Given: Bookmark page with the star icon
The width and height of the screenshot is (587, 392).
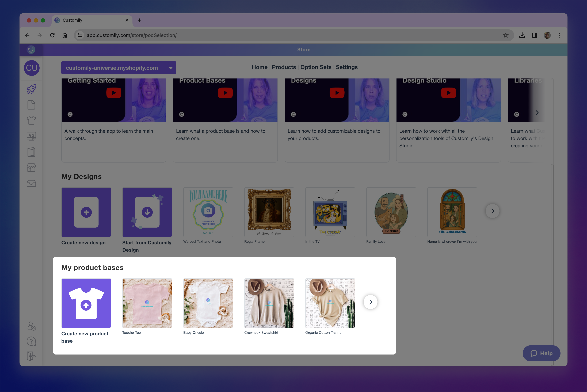Looking at the screenshot, I should (x=506, y=35).
